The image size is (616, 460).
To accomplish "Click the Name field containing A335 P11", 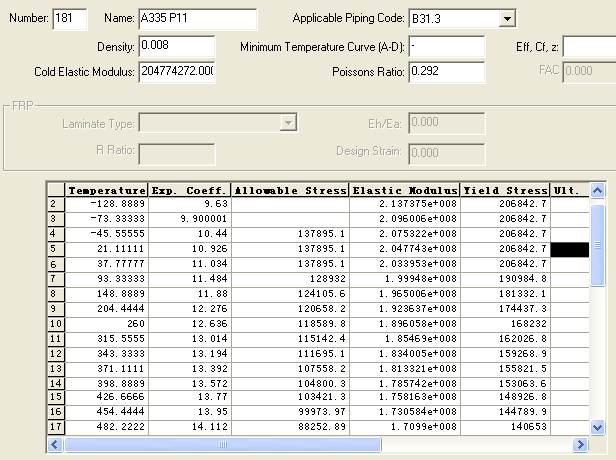I will coord(198,19).
